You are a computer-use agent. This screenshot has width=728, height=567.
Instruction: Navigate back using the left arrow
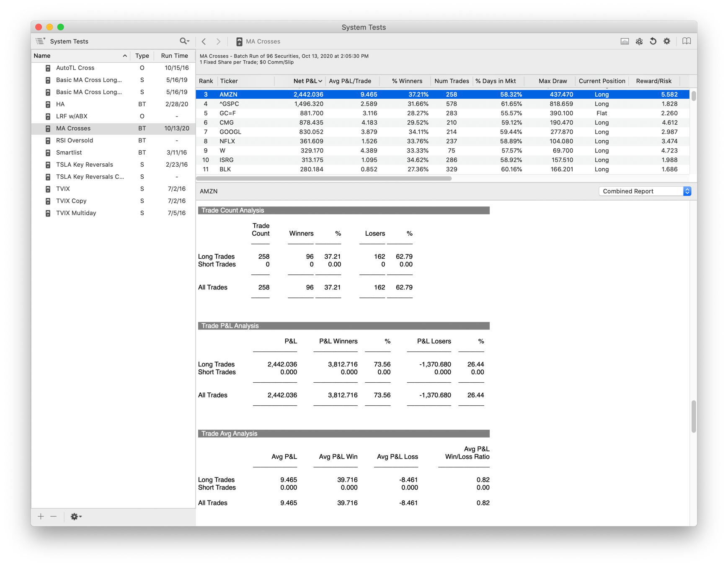click(x=204, y=41)
